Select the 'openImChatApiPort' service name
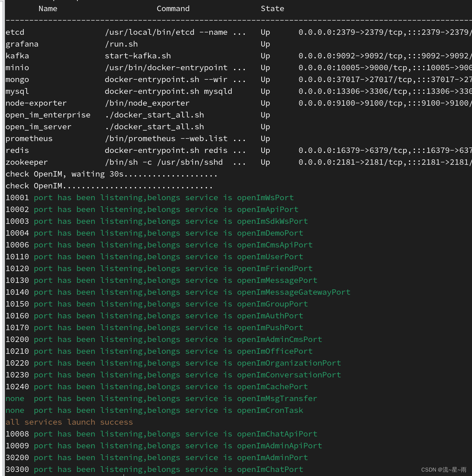The height and width of the screenshot is (476, 472). pyautogui.click(x=277, y=434)
